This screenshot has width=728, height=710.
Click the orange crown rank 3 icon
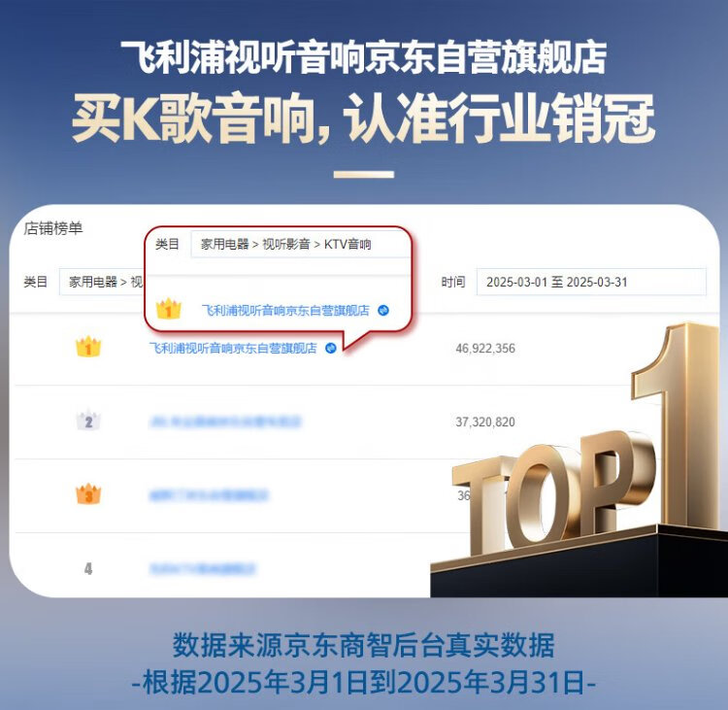pyautogui.click(x=88, y=494)
